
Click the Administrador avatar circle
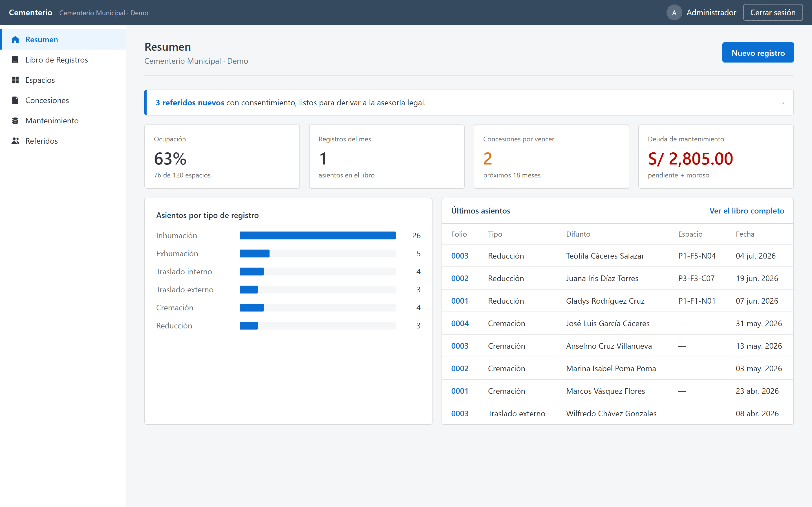tap(674, 13)
